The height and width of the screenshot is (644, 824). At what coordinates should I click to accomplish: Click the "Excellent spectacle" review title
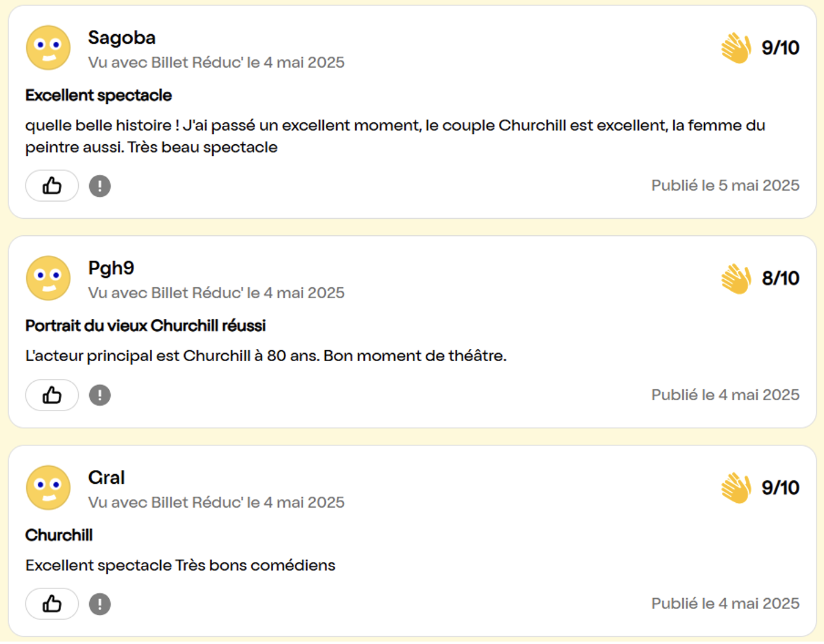click(98, 95)
